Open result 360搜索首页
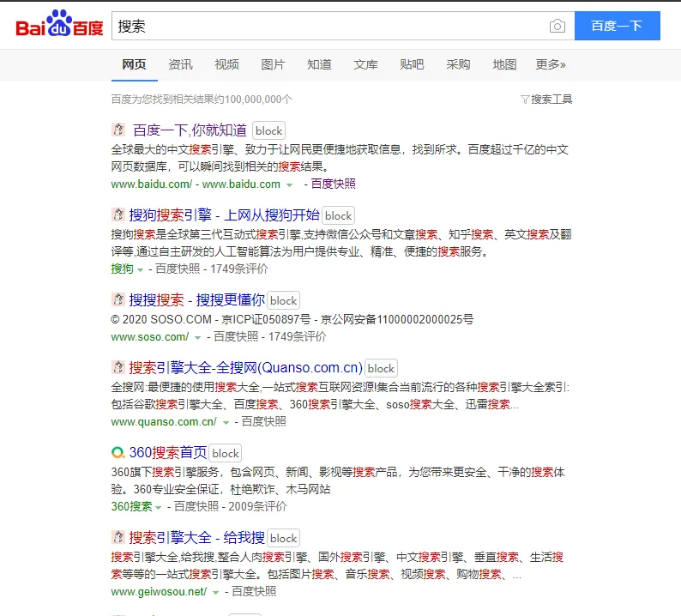681x616 pixels. [x=167, y=452]
